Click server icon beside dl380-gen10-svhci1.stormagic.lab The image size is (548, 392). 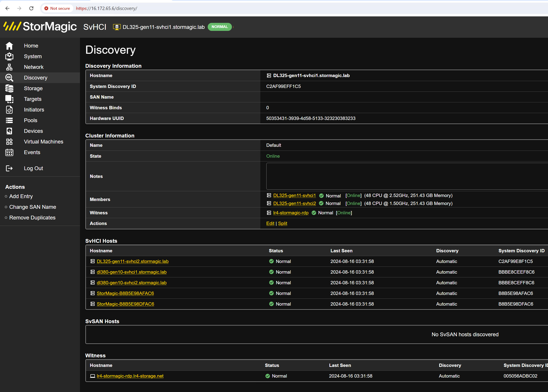(92, 272)
